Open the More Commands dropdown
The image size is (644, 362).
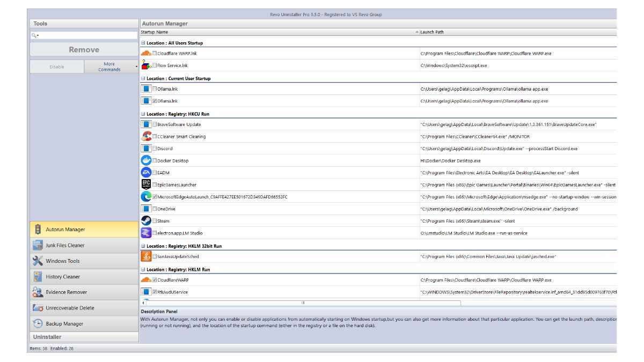[x=112, y=67]
